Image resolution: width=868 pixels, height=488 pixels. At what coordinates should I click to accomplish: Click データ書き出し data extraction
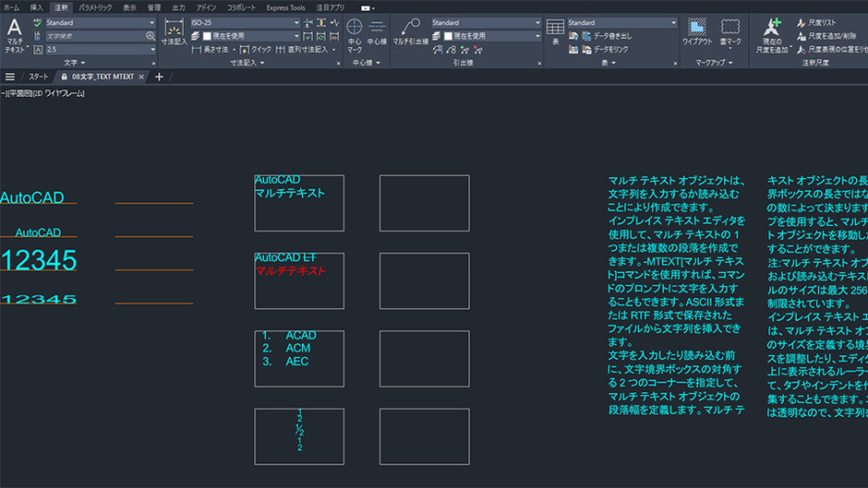point(607,36)
